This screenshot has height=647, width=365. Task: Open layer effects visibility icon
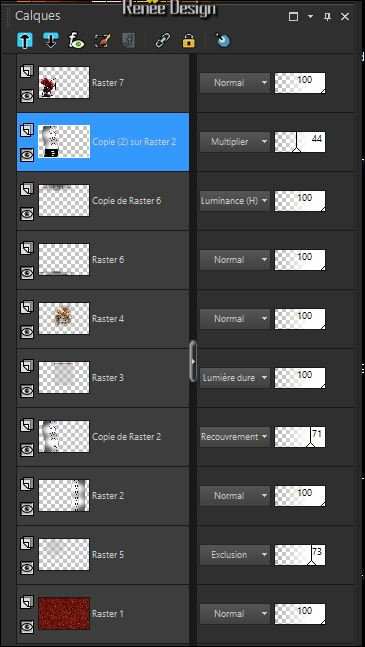[x=76, y=41]
